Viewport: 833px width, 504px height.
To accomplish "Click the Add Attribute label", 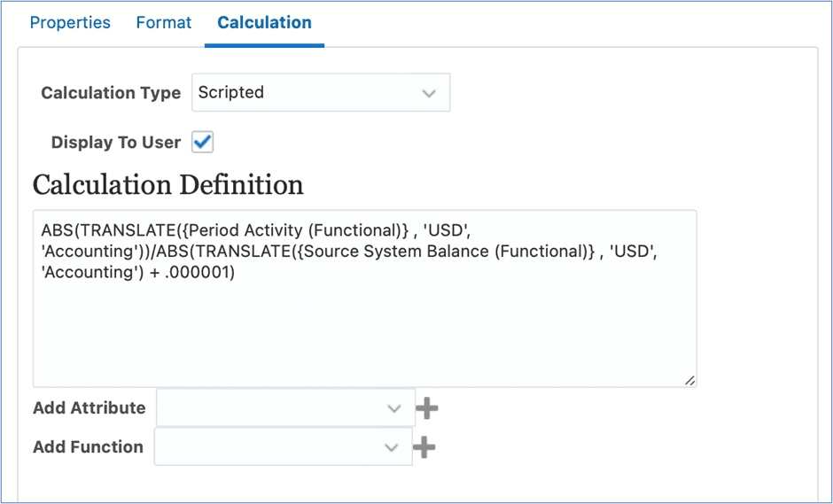I will coord(90,407).
